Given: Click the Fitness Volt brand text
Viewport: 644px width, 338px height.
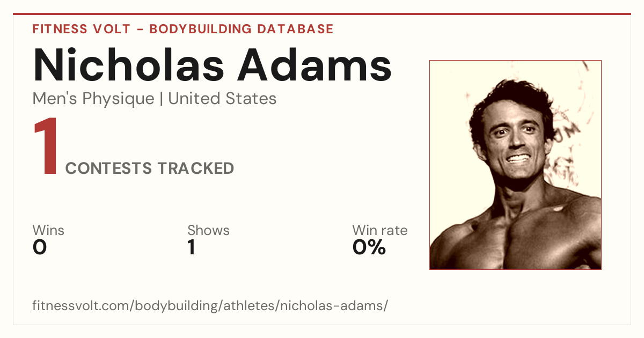Looking at the screenshot, I should (x=82, y=29).
